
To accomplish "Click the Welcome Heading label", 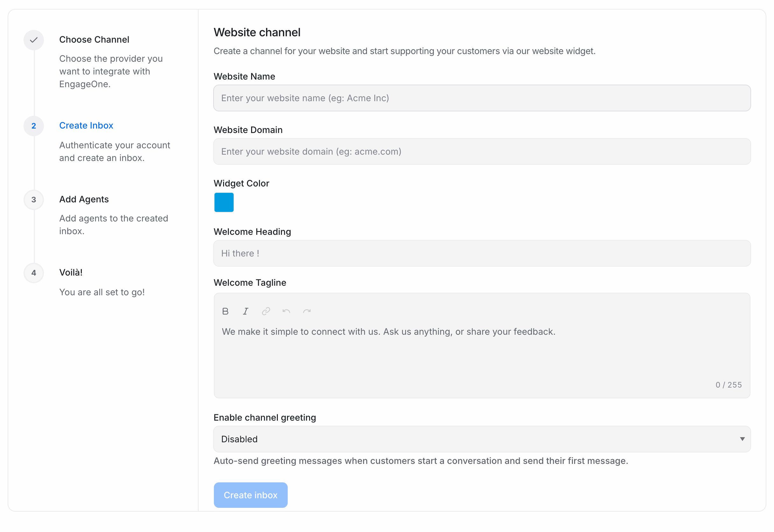I will click(x=252, y=232).
